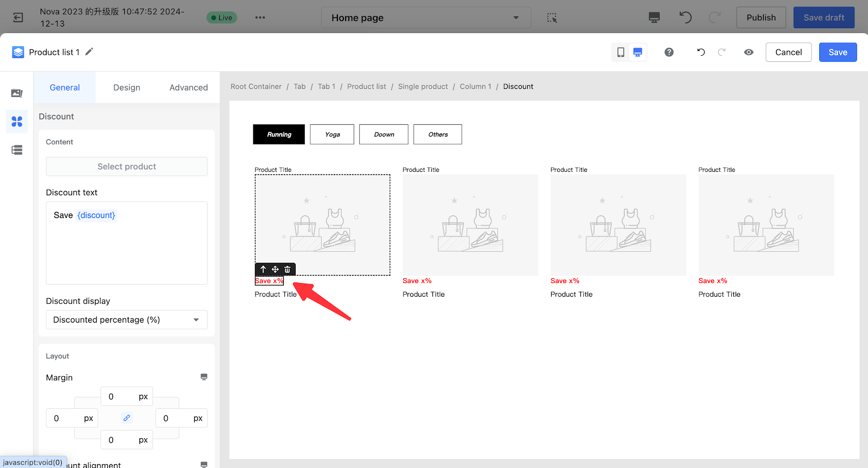Click the undo arrow in editor header

coord(701,52)
